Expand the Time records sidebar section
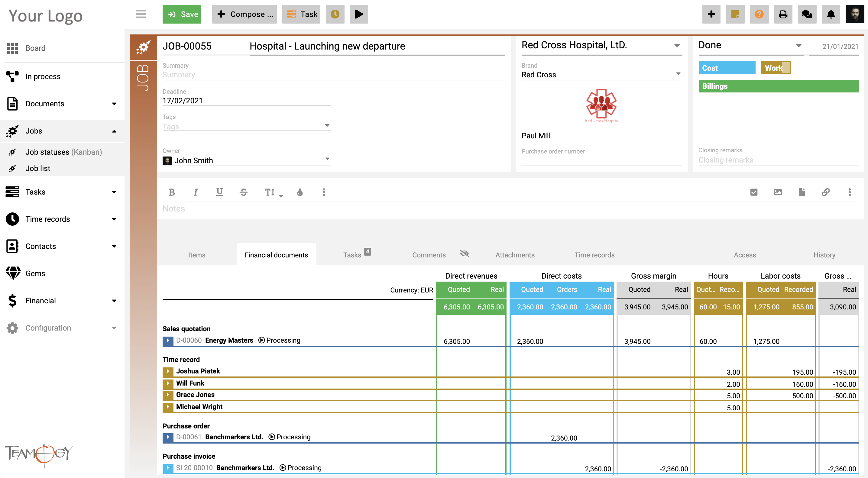This screenshot has height=478, width=868. tap(62, 219)
